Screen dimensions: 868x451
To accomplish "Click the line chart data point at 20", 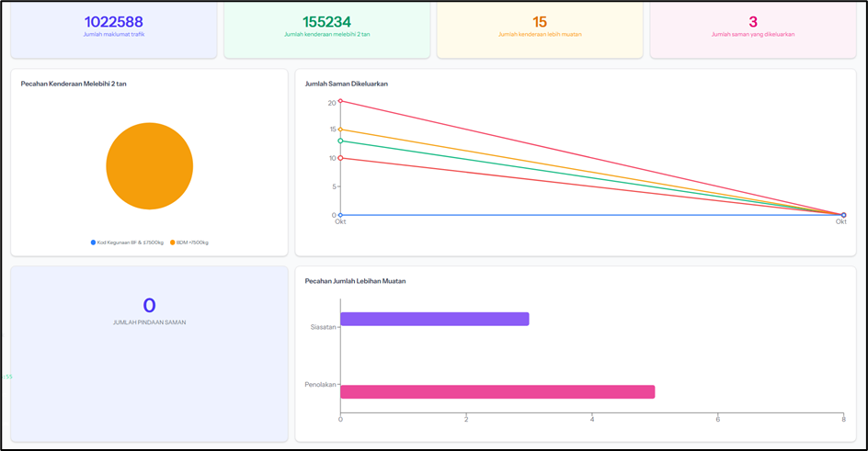I will click(340, 101).
